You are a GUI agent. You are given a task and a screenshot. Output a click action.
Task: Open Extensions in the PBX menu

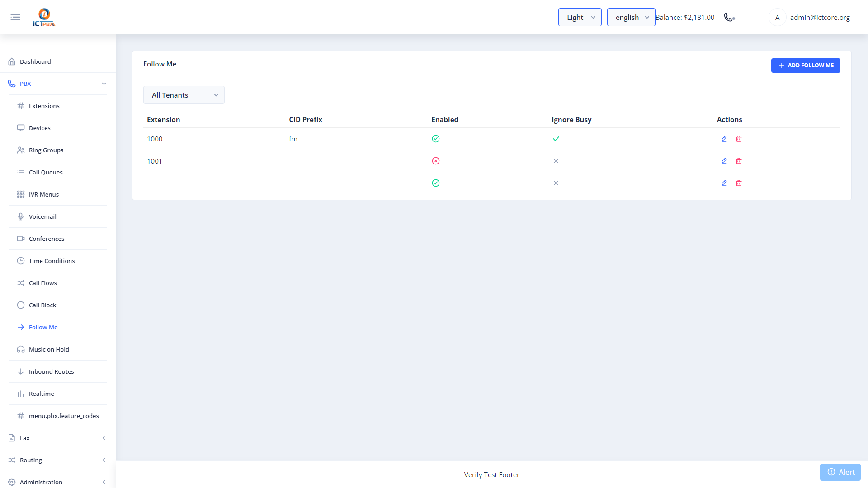[58, 106]
